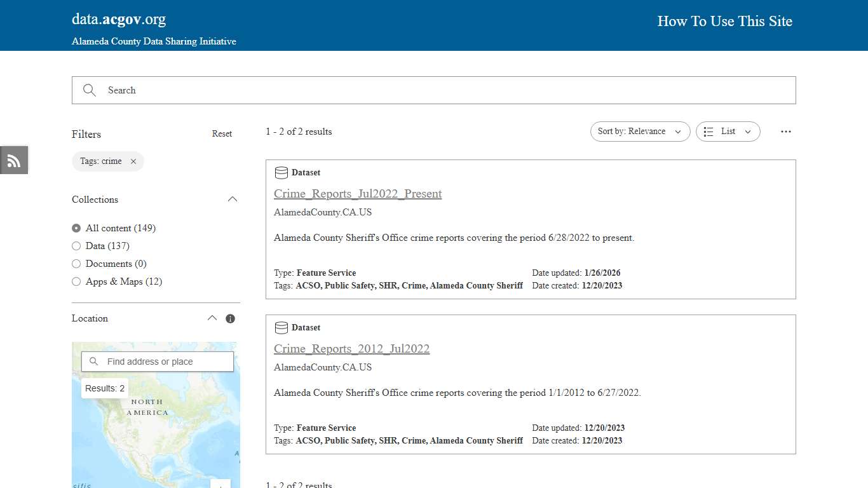
Task: Click the magnifier in the map address field
Action: (94, 361)
